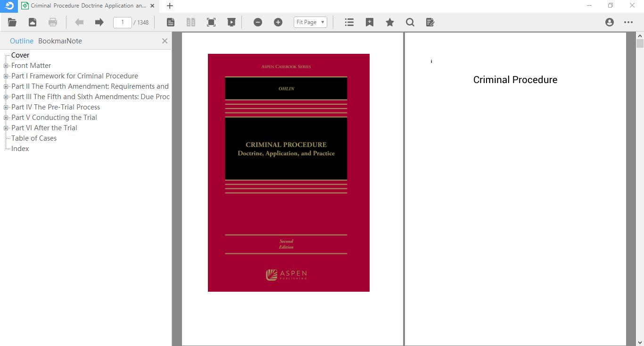Open the three-dots more menu
Image resolution: width=644 pixels, height=346 pixels.
[x=628, y=22]
